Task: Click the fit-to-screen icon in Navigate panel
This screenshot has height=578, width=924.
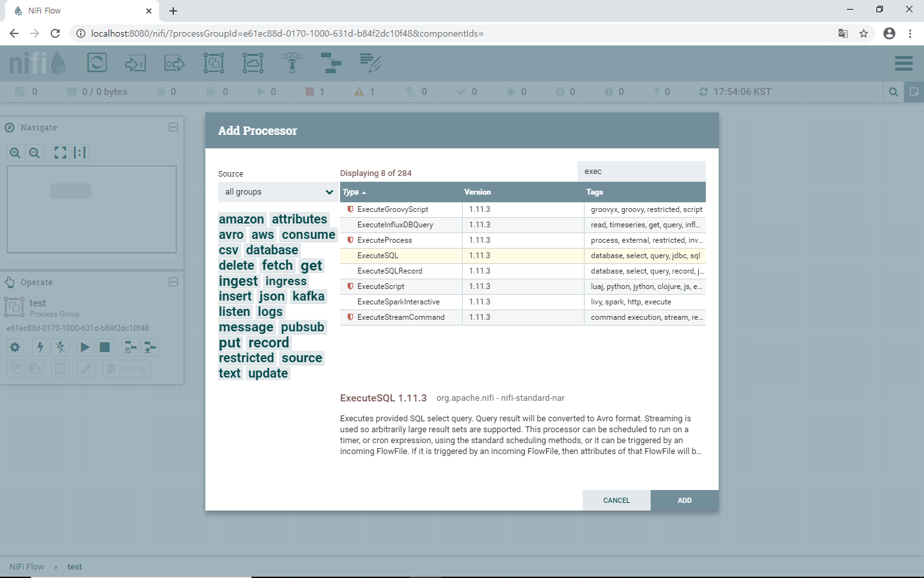Action: 60,153
